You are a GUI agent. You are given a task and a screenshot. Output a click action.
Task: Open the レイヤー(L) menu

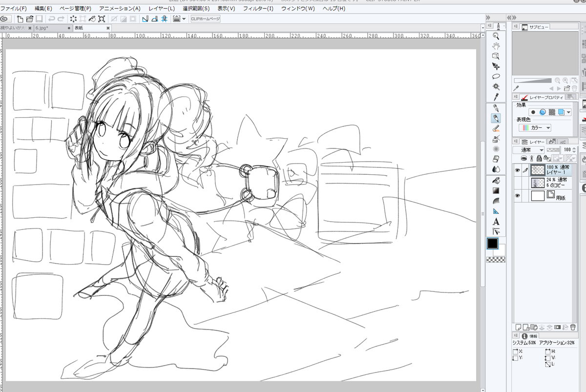click(x=162, y=8)
